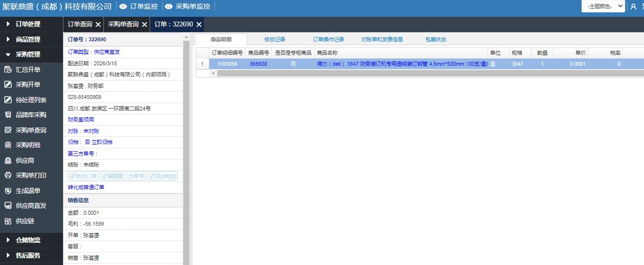This screenshot has width=644, height=265.
Task: Expand the 仓储物流 menu section
Action: pos(28,240)
